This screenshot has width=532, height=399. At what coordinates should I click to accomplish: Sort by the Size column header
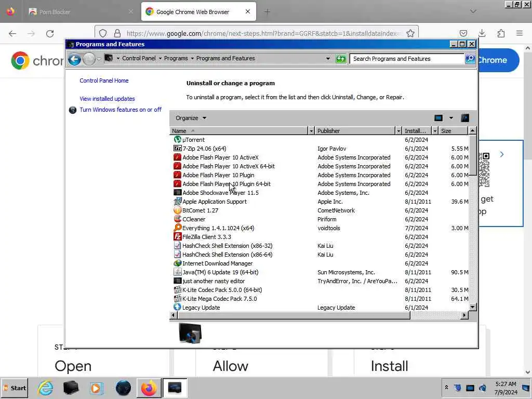[x=453, y=130]
